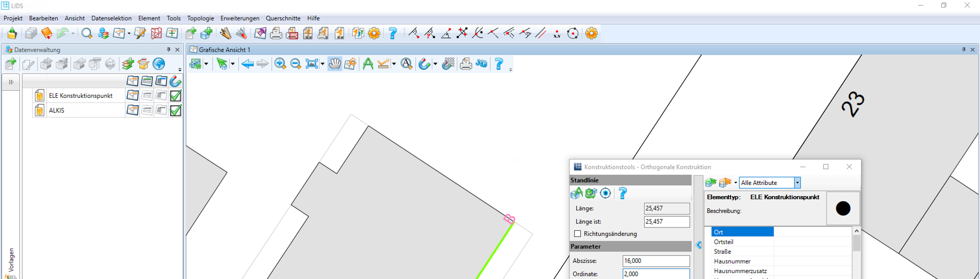Viewport: 980px width, 279px height.
Task: Toggle graphic view icon for ALKIS row
Action: [132, 110]
